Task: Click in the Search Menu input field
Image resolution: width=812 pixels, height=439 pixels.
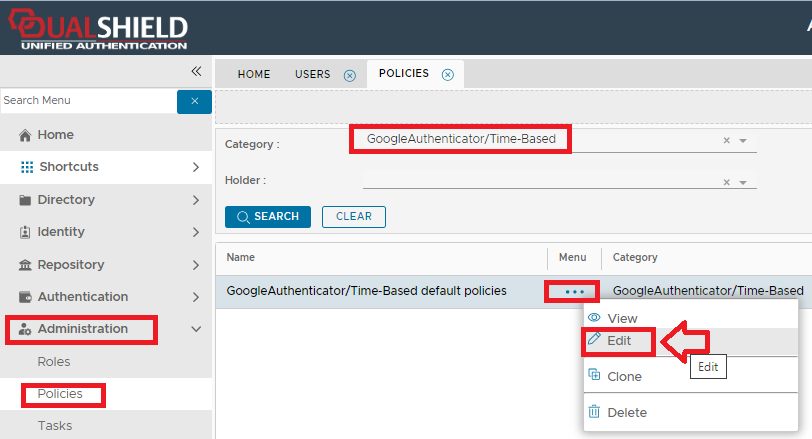Action: pyautogui.click(x=87, y=101)
